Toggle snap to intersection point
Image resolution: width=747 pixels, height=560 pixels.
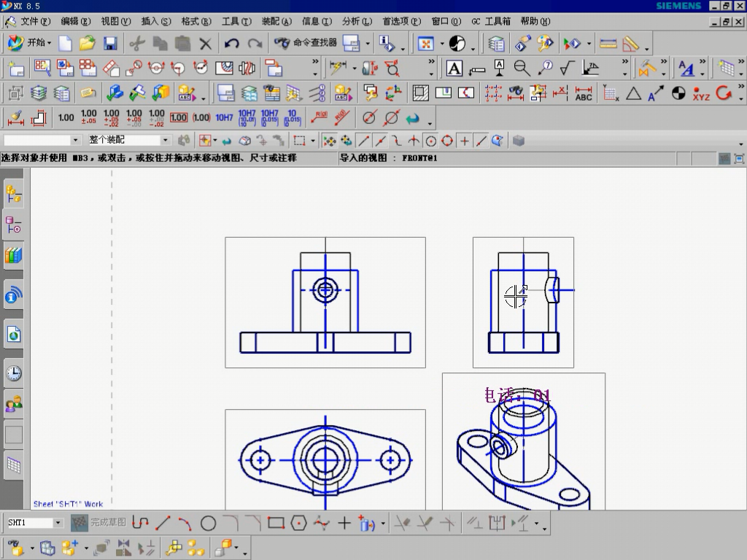pos(414,141)
